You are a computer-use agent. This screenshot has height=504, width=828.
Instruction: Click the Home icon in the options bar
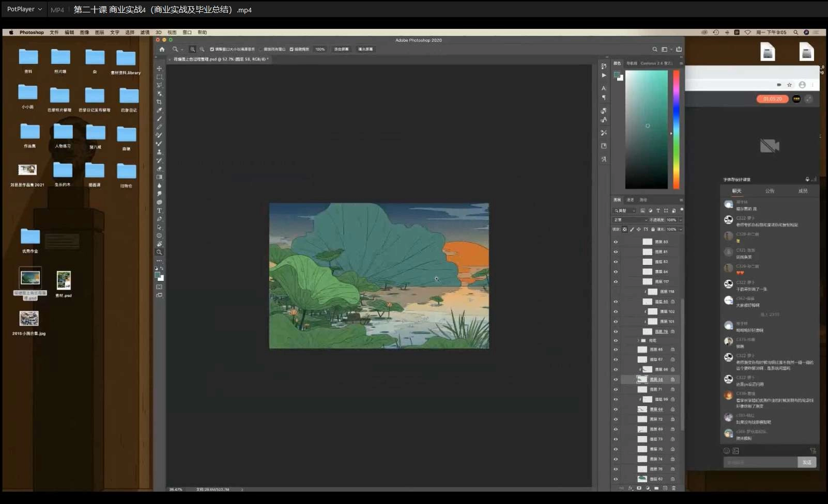pos(162,49)
